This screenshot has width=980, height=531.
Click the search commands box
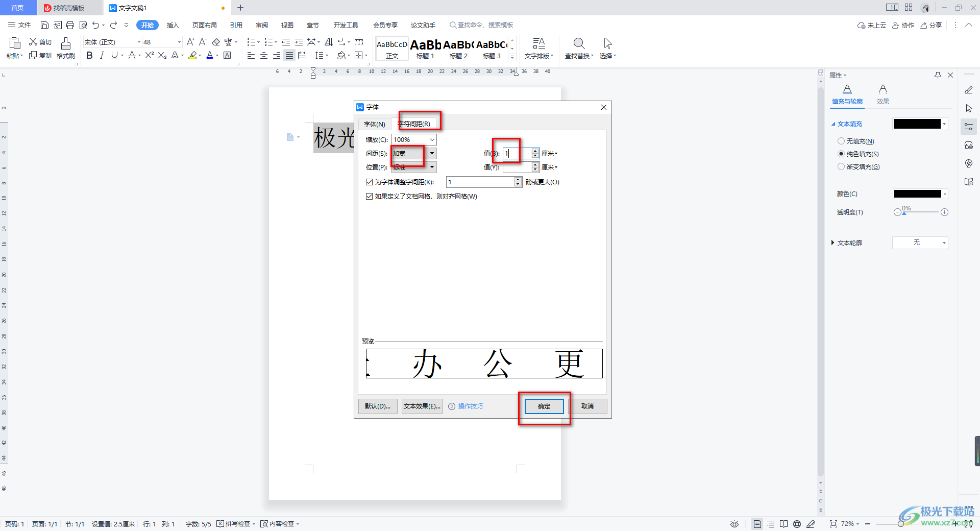point(481,25)
